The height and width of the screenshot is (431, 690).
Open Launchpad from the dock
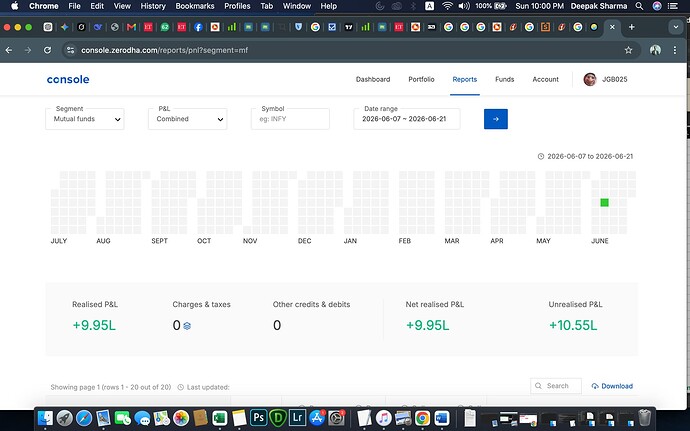[65, 418]
